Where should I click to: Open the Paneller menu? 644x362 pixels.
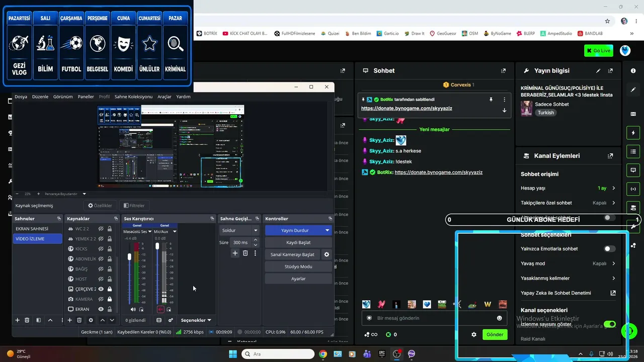86,97
